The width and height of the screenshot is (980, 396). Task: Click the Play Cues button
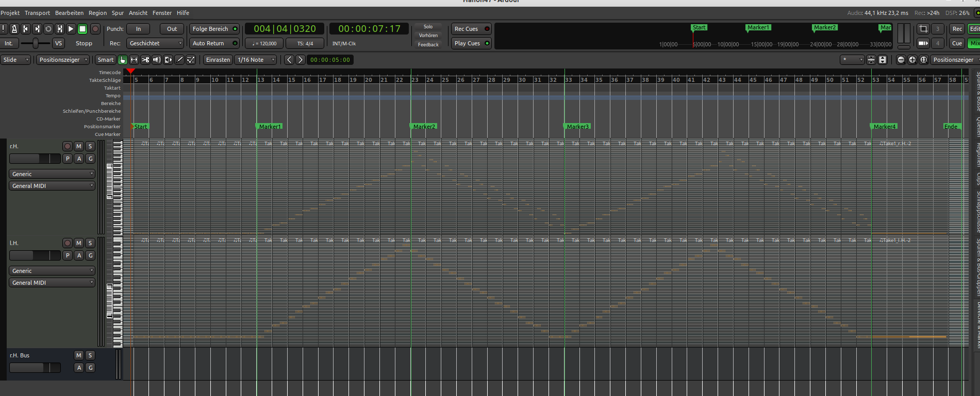tap(471, 43)
